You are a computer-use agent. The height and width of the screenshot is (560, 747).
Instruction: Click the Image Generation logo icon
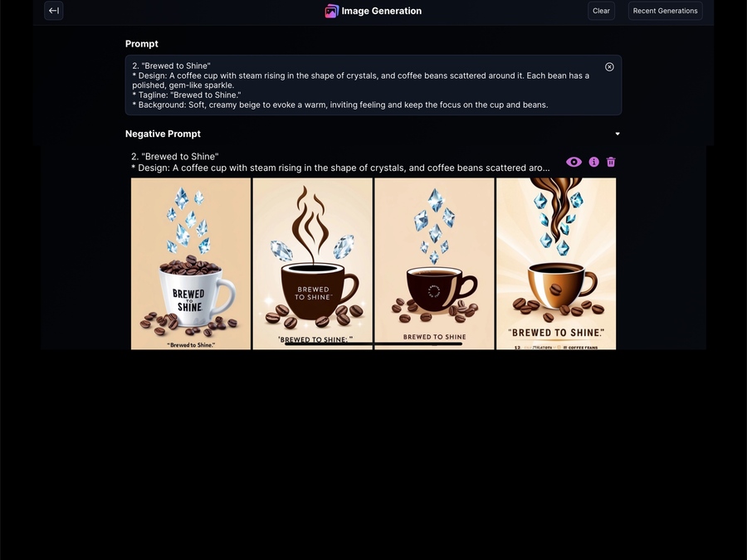pyautogui.click(x=331, y=11)
